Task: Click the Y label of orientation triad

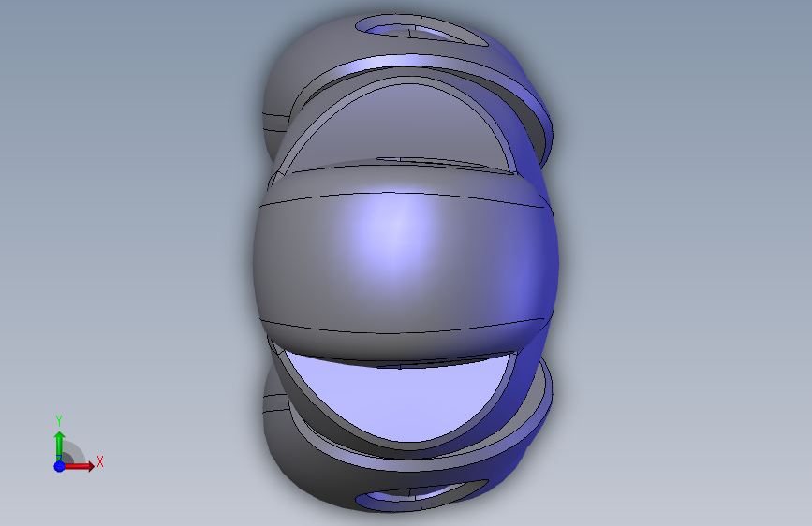Action: [59, 421]
